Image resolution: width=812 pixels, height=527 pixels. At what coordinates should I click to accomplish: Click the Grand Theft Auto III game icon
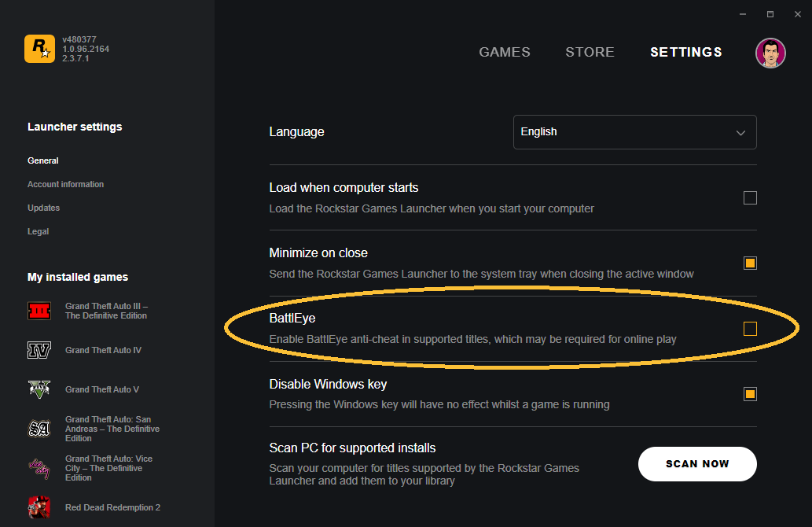tap(39, 311)
